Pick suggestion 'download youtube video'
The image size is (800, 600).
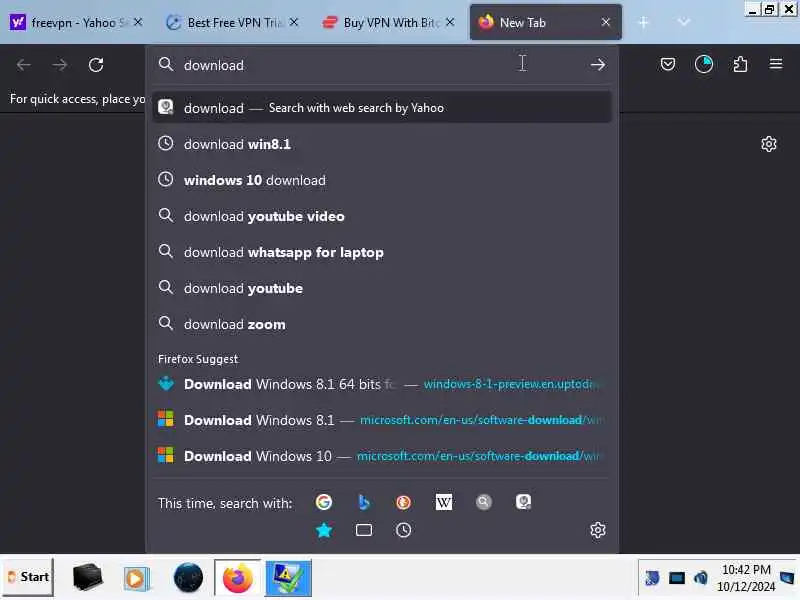tap(382, 216)
